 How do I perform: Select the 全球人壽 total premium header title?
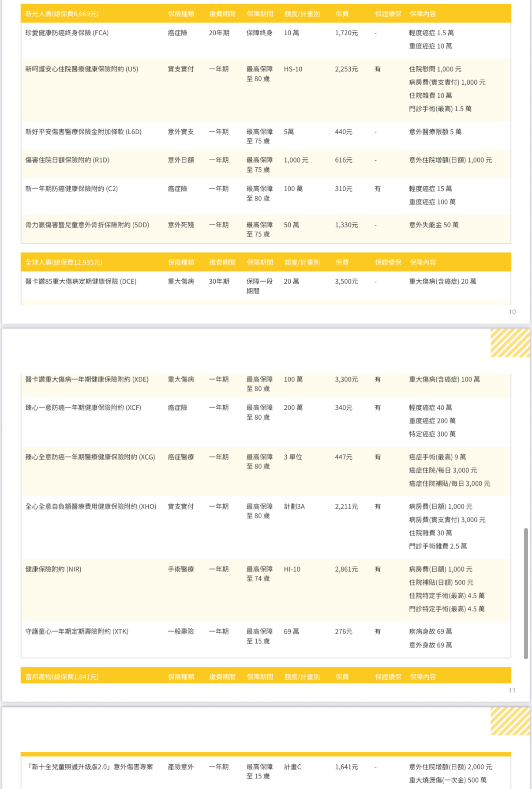point(64,262)
